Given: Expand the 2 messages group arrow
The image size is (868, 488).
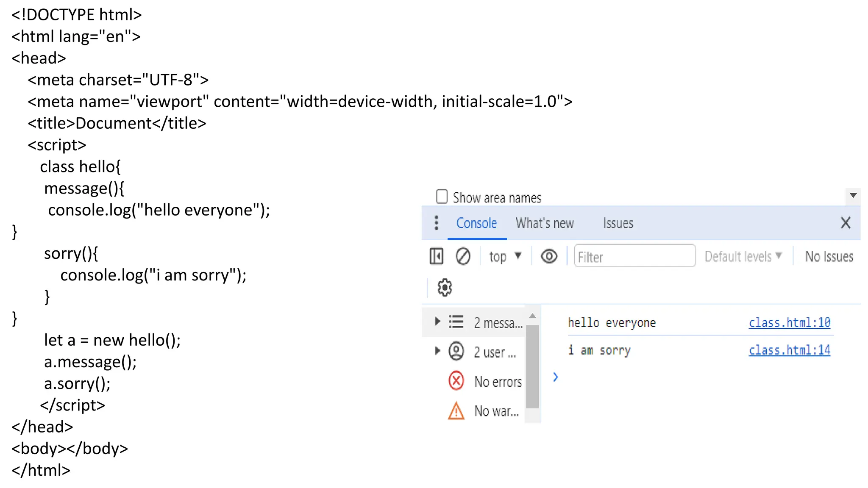Looking at the screenshot, I should pos(437,321).
